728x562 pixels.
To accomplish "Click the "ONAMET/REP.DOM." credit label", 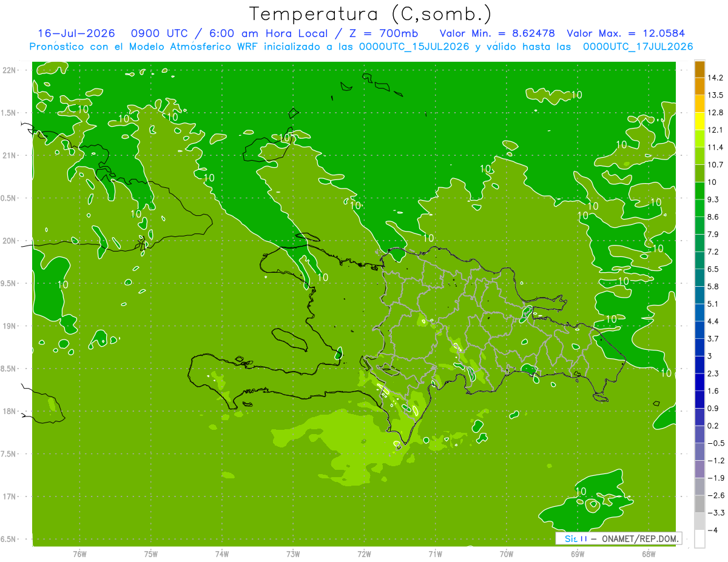I will pyautogui.click(x=641, y=538).
